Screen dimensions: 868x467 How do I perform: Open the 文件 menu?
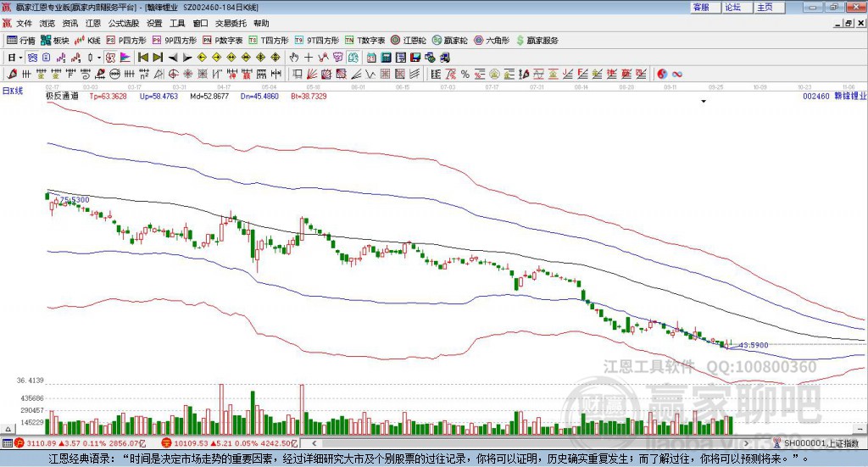pyautogui.click(x=25, y=23)
